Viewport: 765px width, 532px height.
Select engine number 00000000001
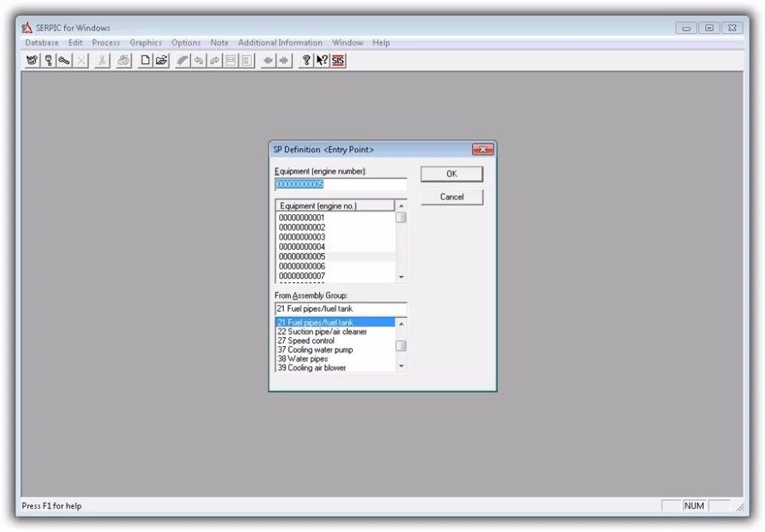point(336,218)
